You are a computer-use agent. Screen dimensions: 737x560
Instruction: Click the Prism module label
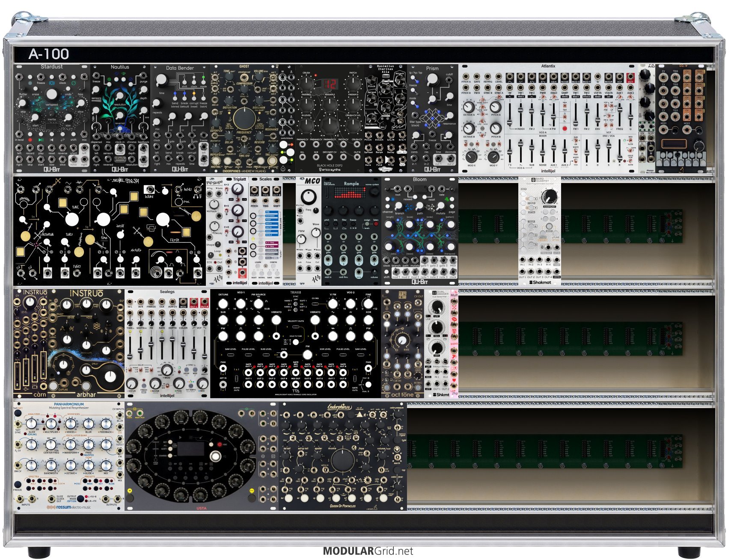tap(432, 68)
